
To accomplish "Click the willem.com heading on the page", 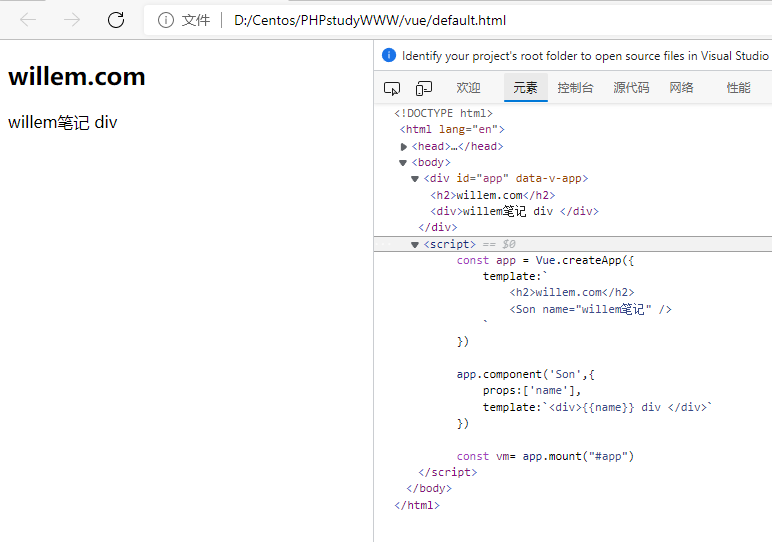I will coord(77,76).
